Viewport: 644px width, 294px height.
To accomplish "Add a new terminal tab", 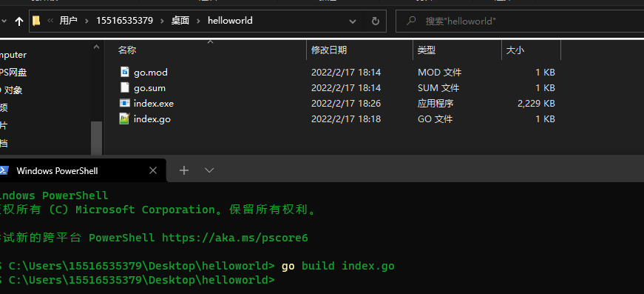I will click(x=184, y=170).
